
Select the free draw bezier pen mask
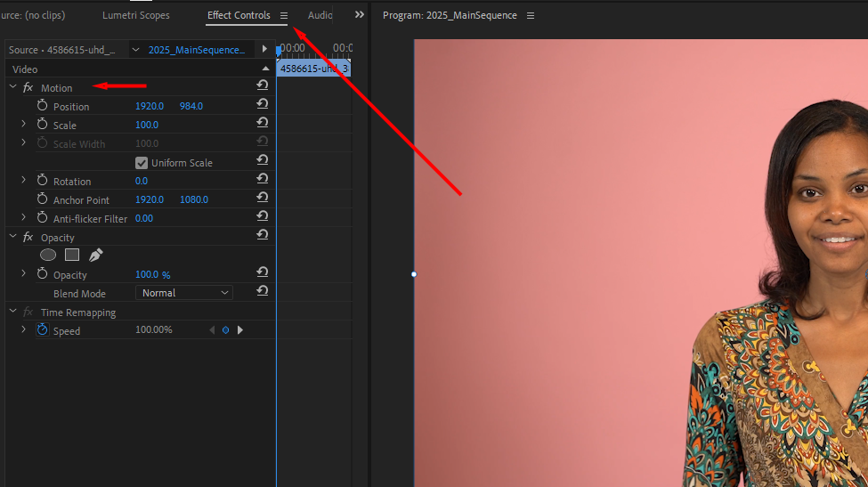click(96, 255)
